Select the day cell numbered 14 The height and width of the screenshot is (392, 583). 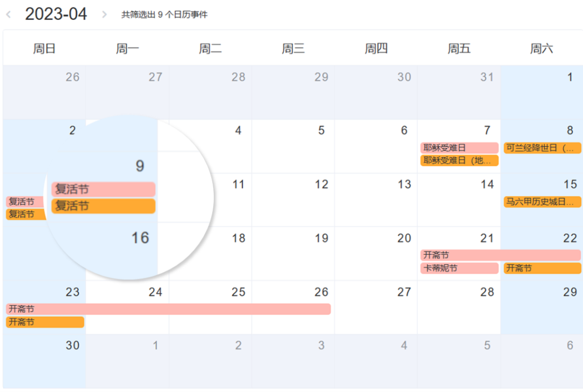pos(459,200)
